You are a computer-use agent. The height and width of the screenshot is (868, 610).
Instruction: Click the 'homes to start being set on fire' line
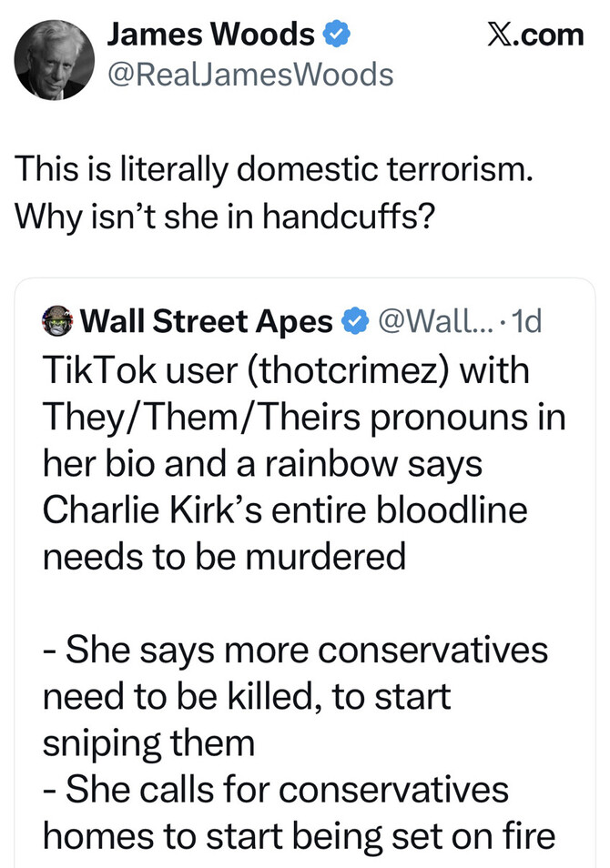[300, 835]
